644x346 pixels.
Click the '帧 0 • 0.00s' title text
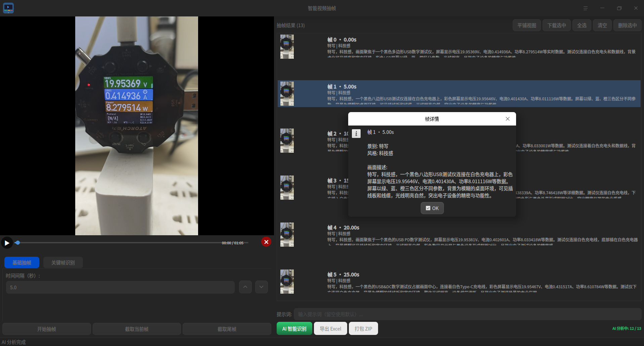point(342,40)
